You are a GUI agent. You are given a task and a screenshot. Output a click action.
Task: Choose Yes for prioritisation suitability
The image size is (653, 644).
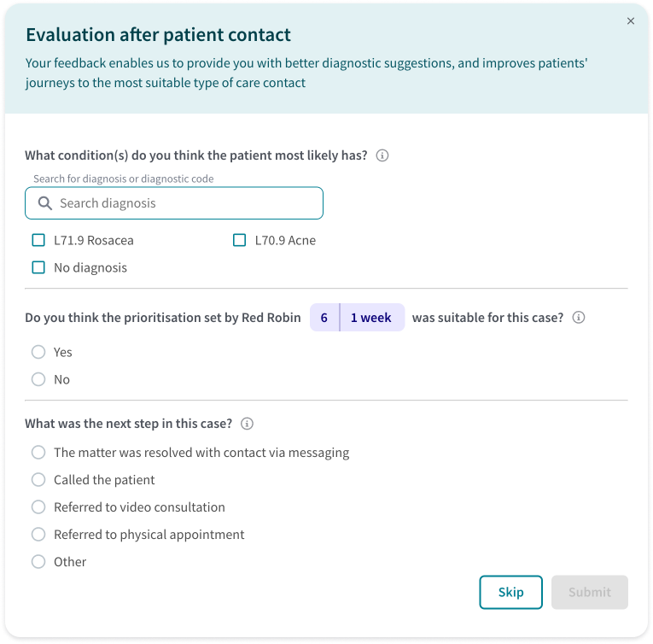(x=38, y=352)
